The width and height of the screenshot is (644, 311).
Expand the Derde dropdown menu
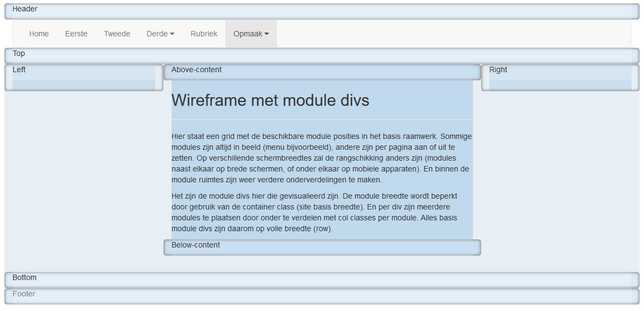point(160,34)
